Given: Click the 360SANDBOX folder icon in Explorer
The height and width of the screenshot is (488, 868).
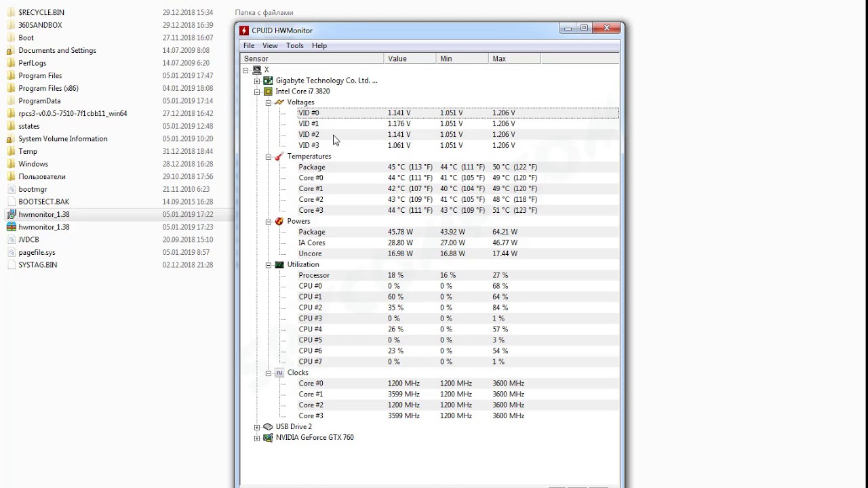Looking at the screenshot, I should pos(10,25).
